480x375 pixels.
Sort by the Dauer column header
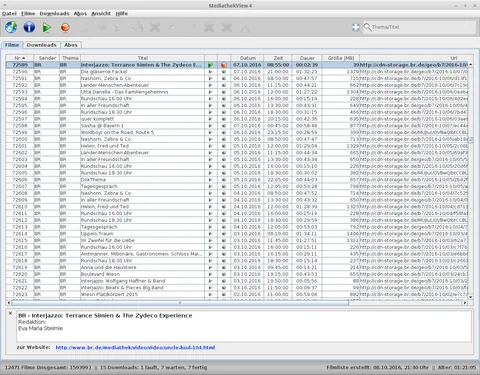tap(307, 58)
